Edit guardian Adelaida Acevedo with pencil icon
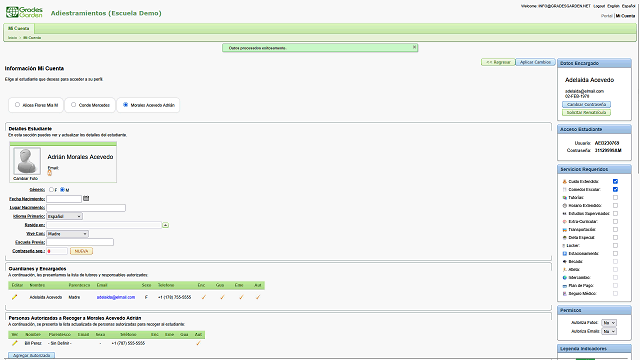Image resolution: width=640 pixels, height=360 pixels. click(15, 297)
